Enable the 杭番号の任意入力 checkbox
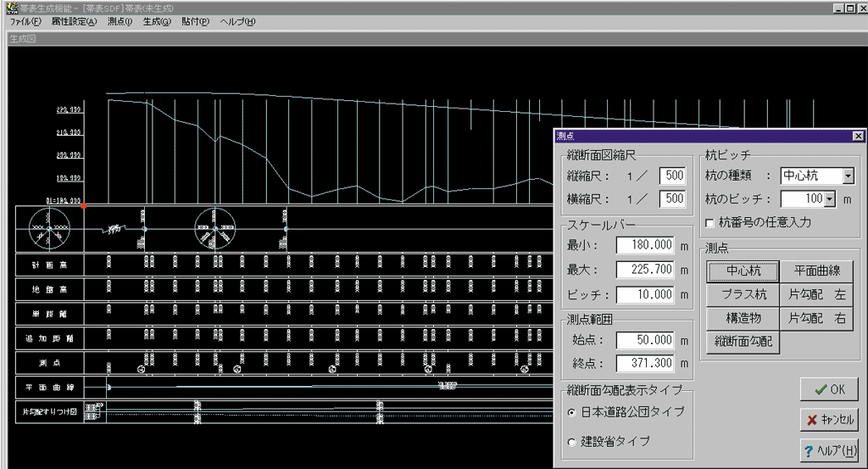The image size is (868, 469). pos(711,223)
